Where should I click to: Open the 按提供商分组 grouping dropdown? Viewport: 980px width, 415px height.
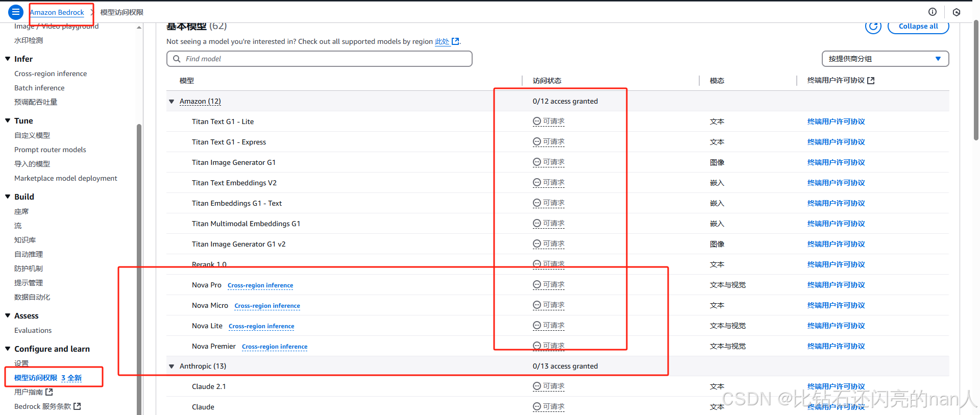pyautogui.click(x=885, y=59)
